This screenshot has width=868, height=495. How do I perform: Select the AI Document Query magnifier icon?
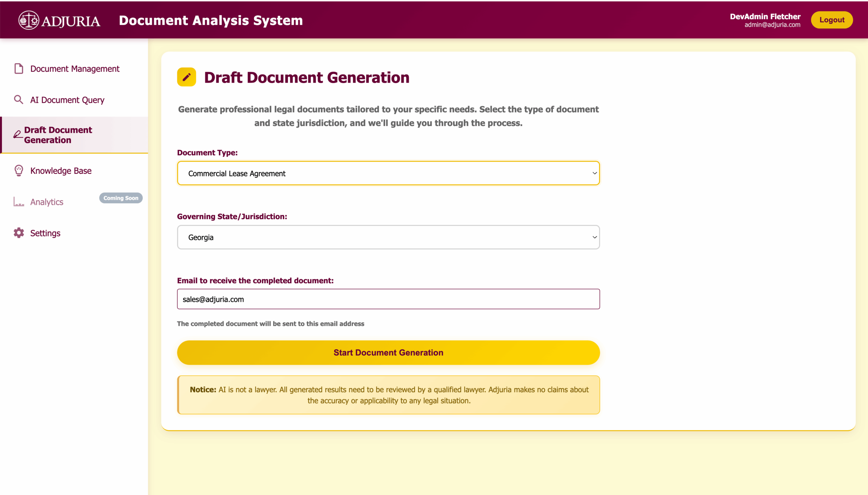click(19, 100)
